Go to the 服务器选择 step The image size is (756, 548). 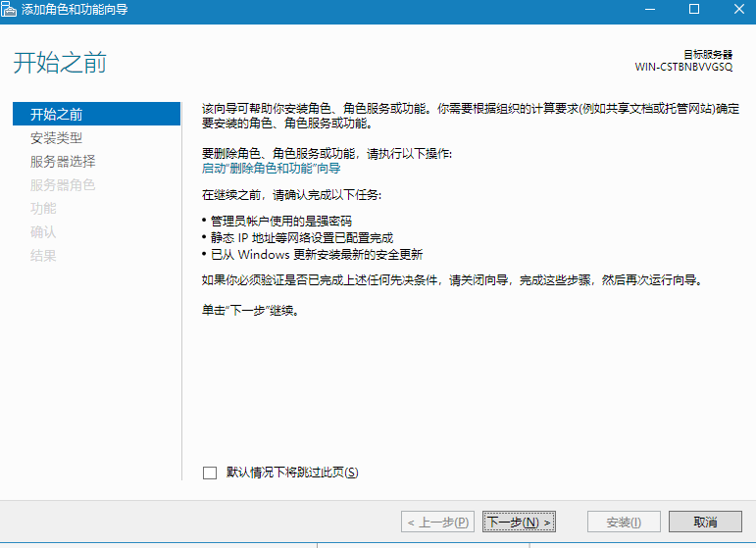coord(63,162)
